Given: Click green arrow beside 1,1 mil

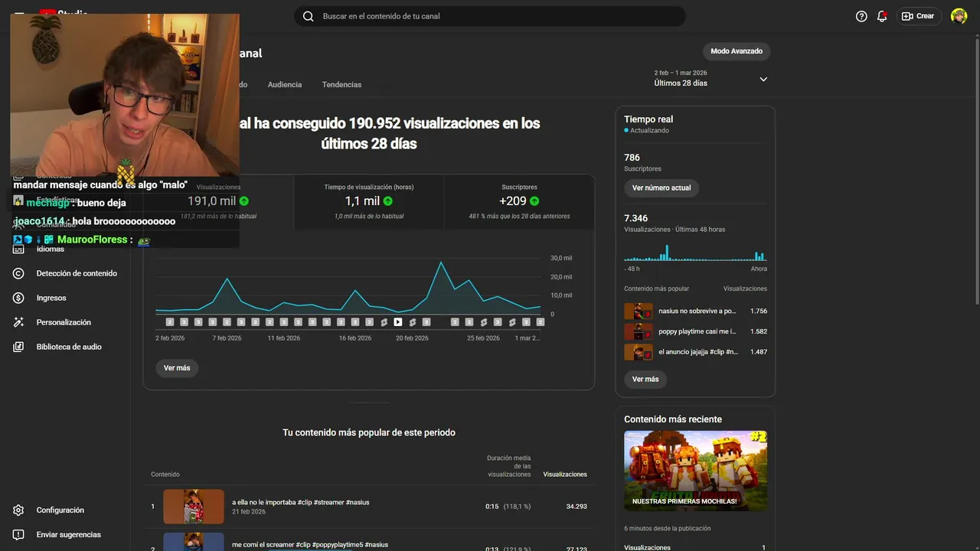Looking at the screenshot, I should 388,201.
